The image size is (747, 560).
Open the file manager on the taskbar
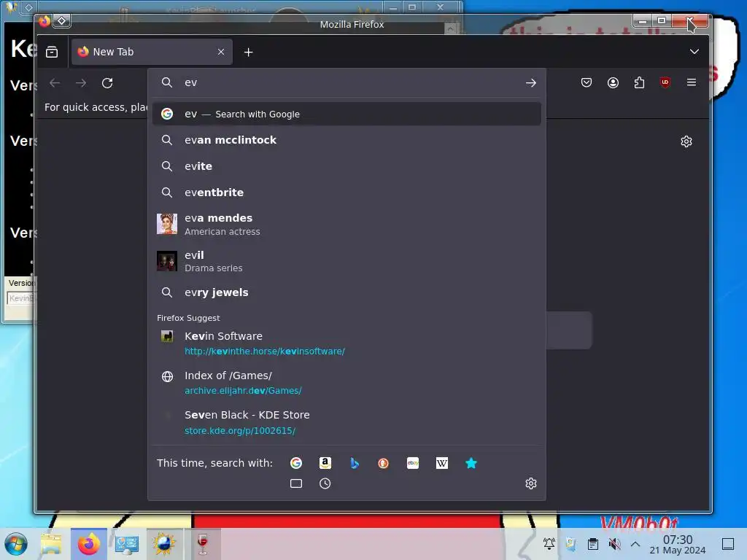(x=52, y=544)
